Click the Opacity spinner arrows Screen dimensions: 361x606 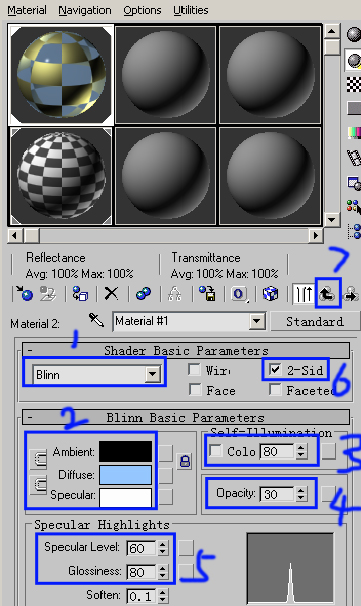[x=301, y=494]
